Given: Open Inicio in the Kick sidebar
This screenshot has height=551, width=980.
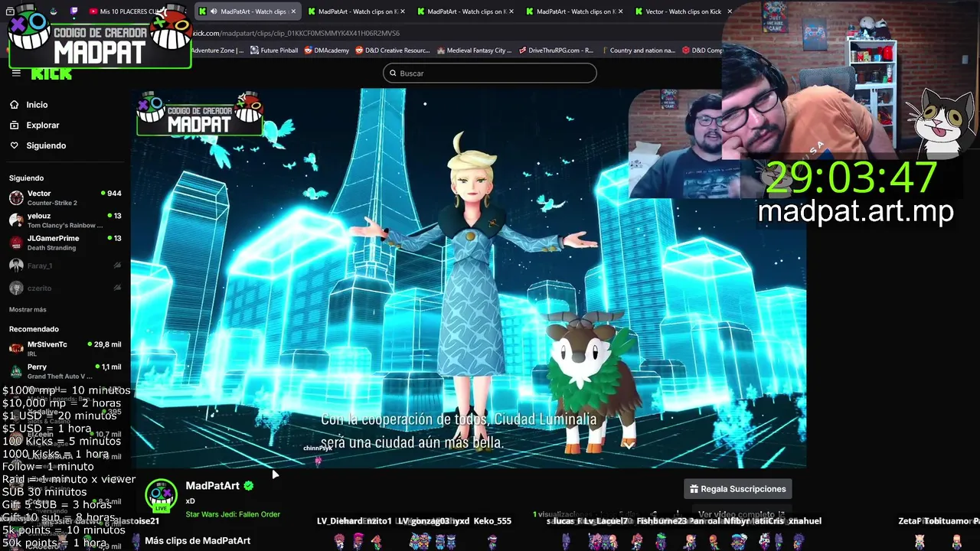Looking at the screenshot, I should [x=37, y=105].
